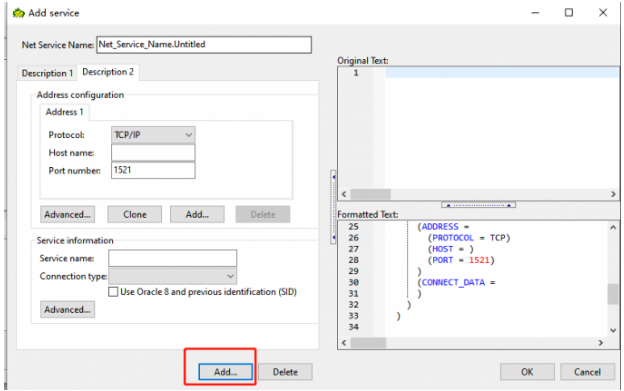Click Formatted Text vertical scrollbar down arrow

point(613,331)
